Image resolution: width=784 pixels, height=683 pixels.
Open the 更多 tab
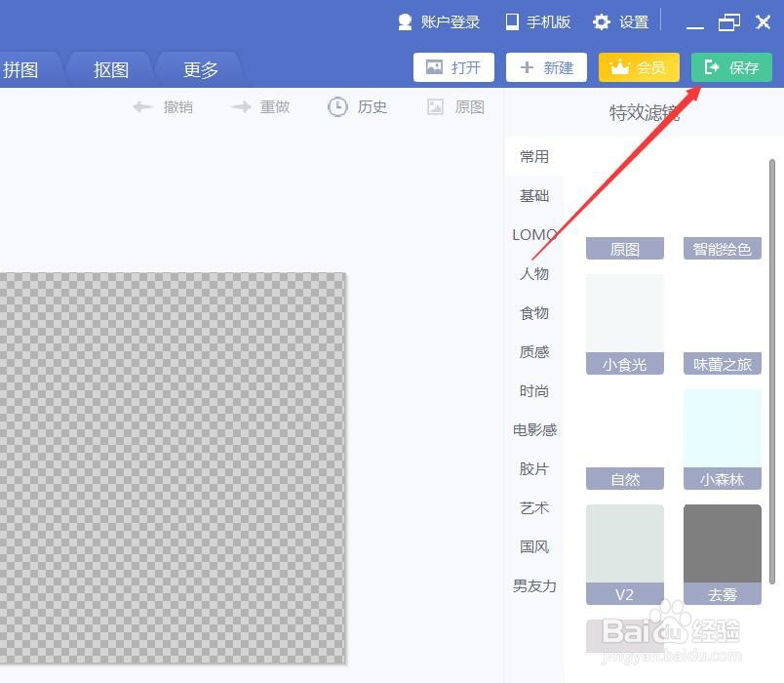200,69
